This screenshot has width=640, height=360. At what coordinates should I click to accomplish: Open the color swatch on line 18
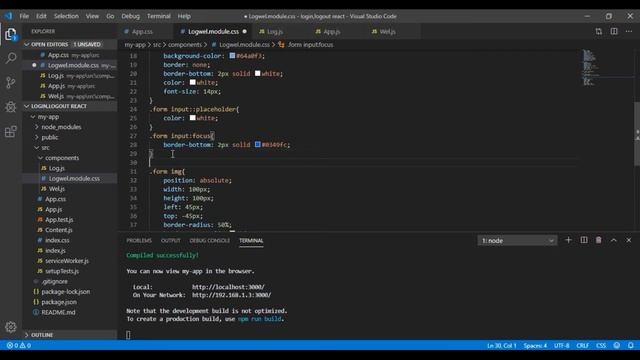tap(232, 56)
